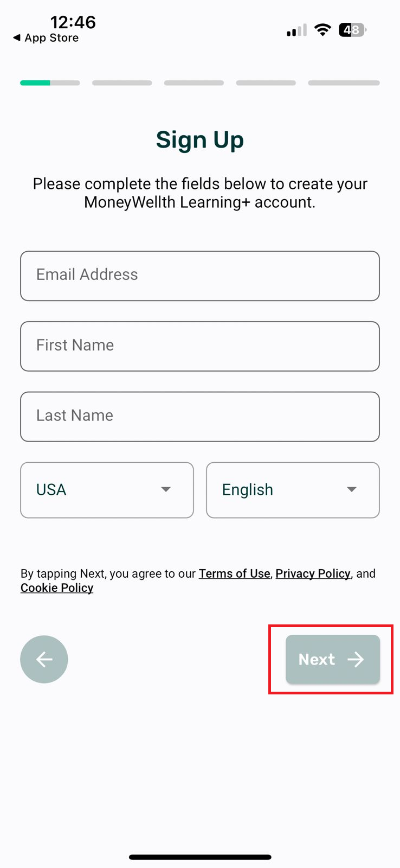Screen dimensions: 400x868
Task: Open the Terms of Use link
Action: [234, 573]
